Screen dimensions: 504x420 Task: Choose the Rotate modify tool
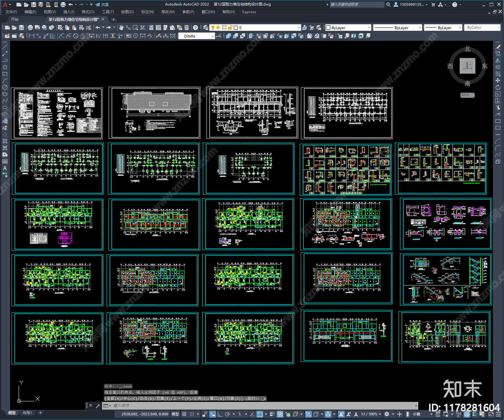[498, 87]
